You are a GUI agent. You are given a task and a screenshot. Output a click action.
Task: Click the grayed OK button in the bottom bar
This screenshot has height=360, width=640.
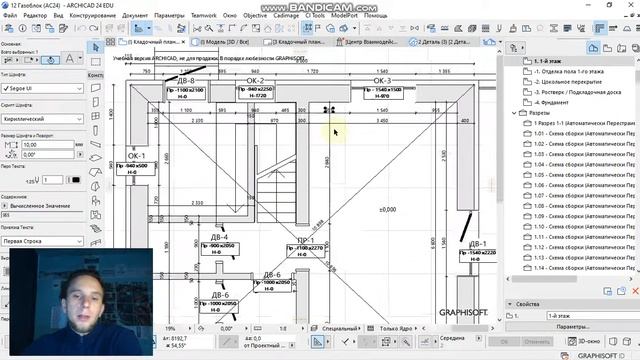click(x=504, y=341)
